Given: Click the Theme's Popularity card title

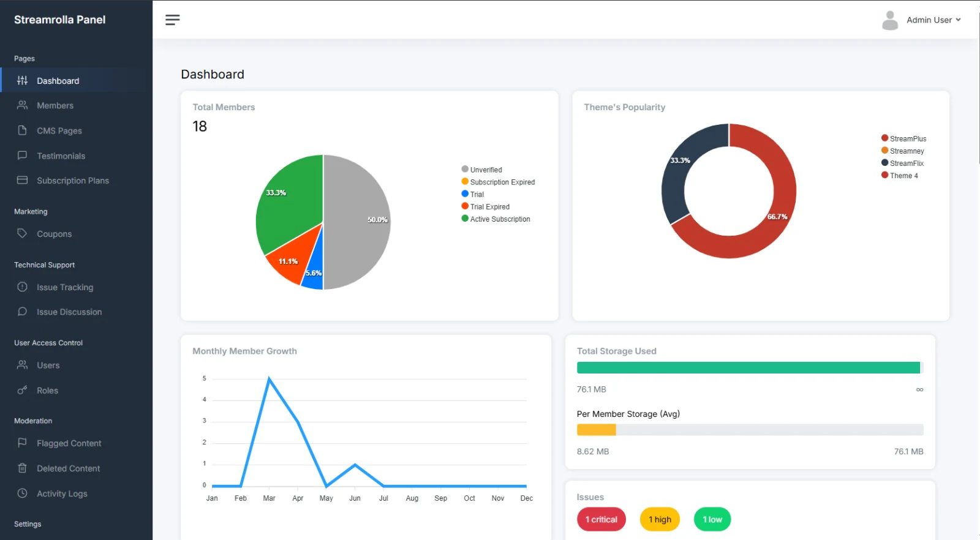Looking at the screenshot, I should pos(624,107).
